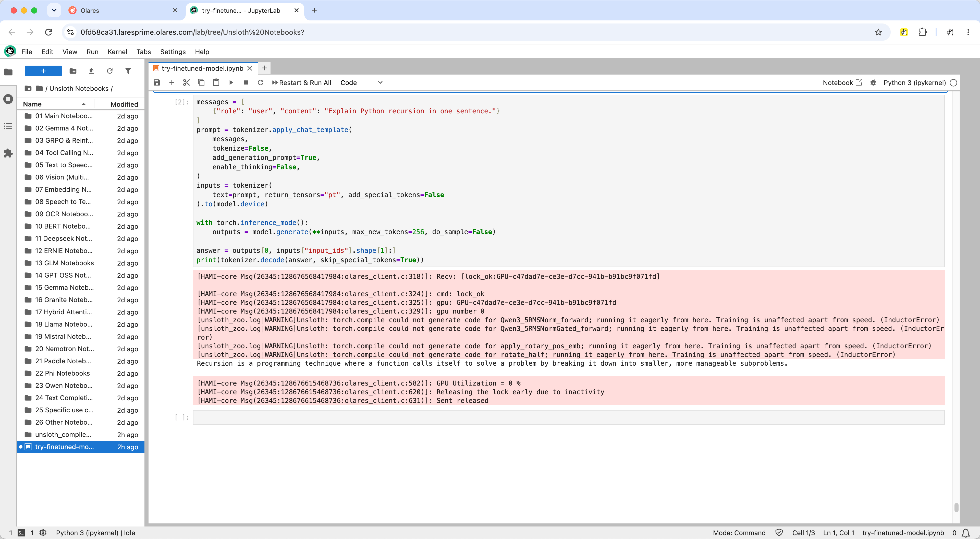This screenshot has height=539, width=980.
Task: Open the Run menu
Action: point(92,52)
